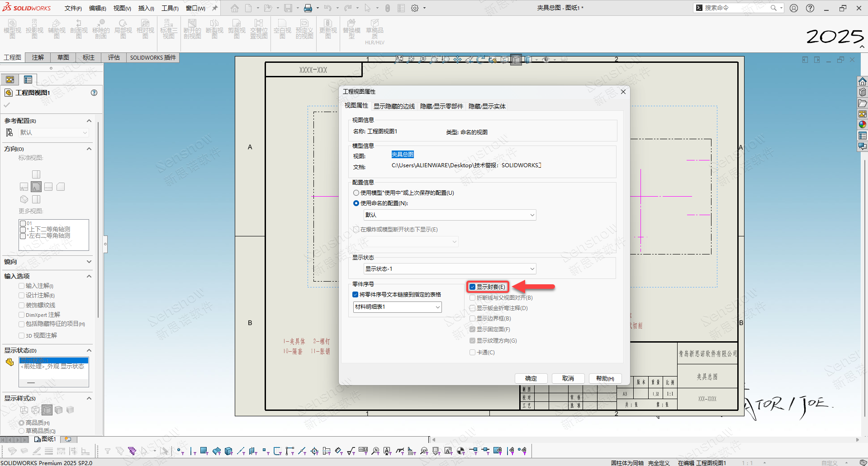This screenshot has width=868, height=466.
Task: Click the PropertyManager help question mark icon
Action: coord(94,93)
